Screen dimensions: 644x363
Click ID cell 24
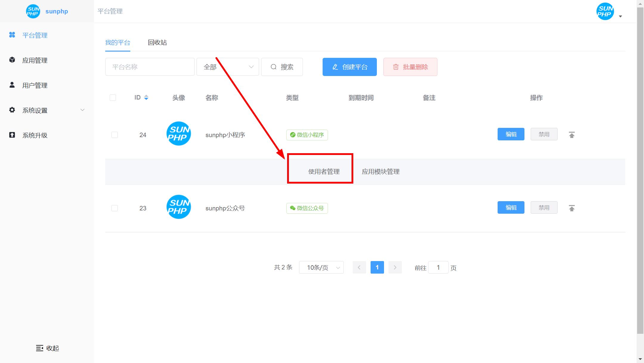tap(143, 135)
